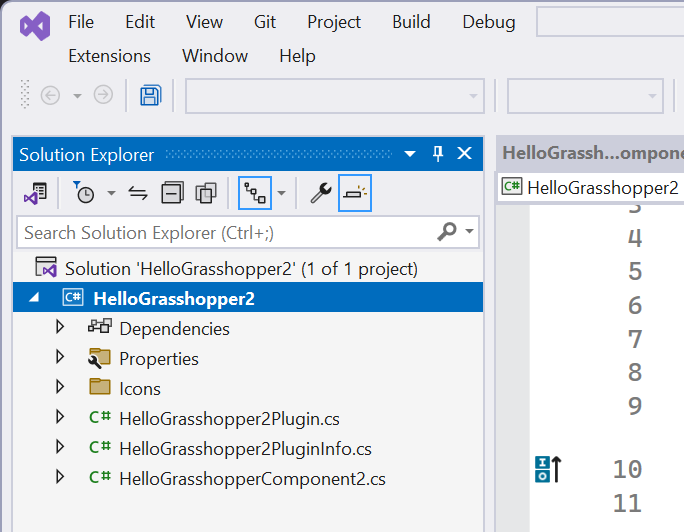Open the Git menu
The image size is (684, 532).
pos(265,22)
